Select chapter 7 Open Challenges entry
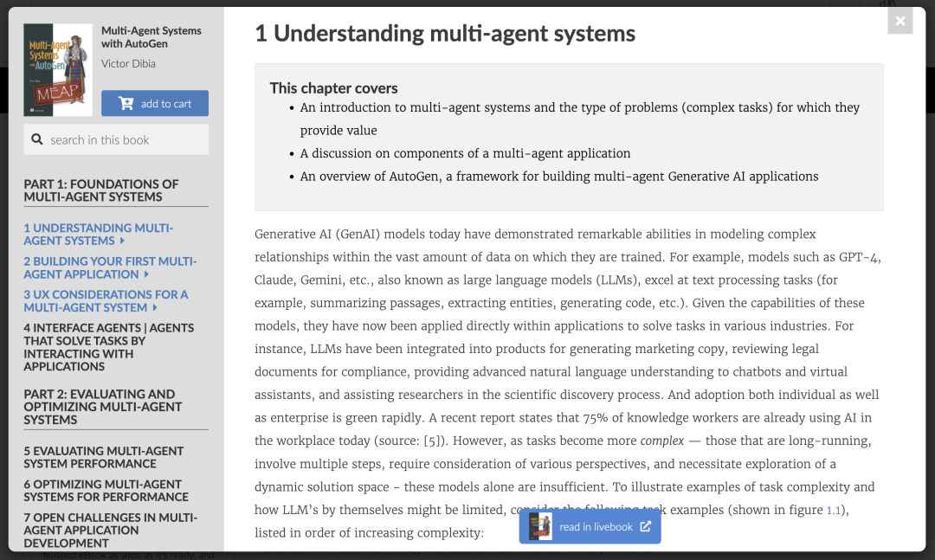The height and width of the screenshot is (560, 935). click(x=110, y=531)
